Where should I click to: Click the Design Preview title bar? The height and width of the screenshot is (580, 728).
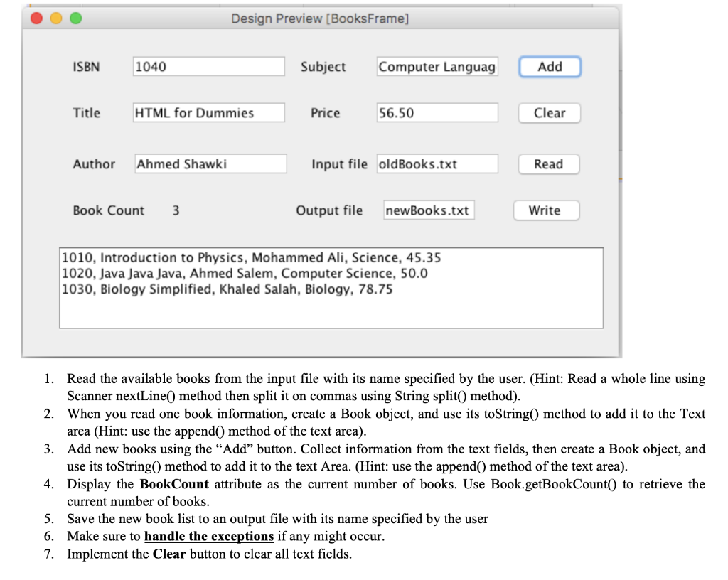319,18
